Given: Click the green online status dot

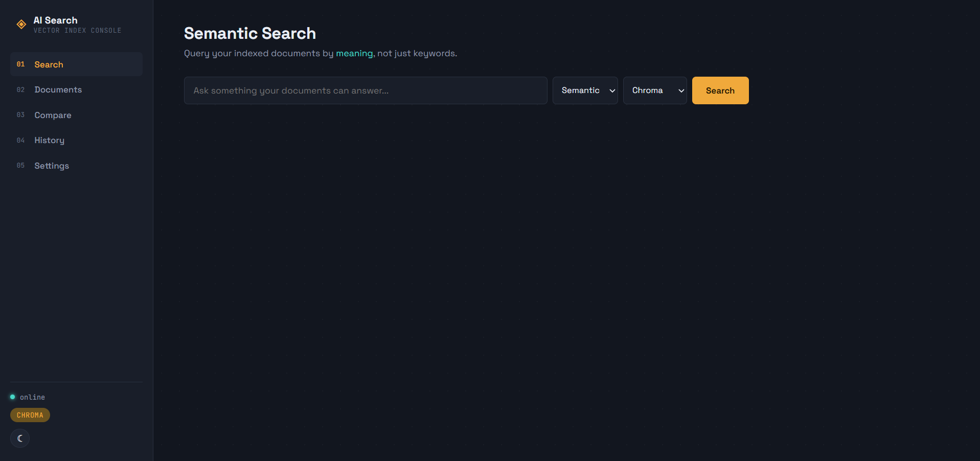Looking at the screenshot, I should pyautogui.click(x=13, y=397).
